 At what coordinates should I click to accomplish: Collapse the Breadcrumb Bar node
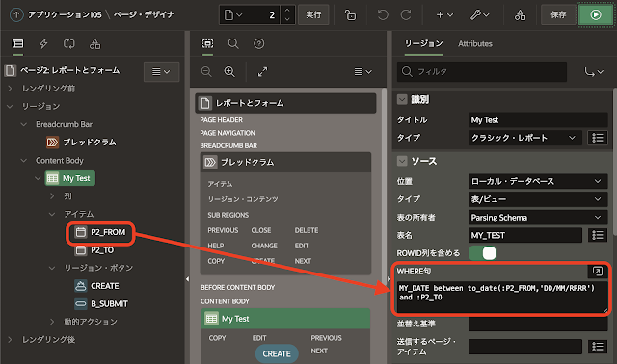coord(23,124)
